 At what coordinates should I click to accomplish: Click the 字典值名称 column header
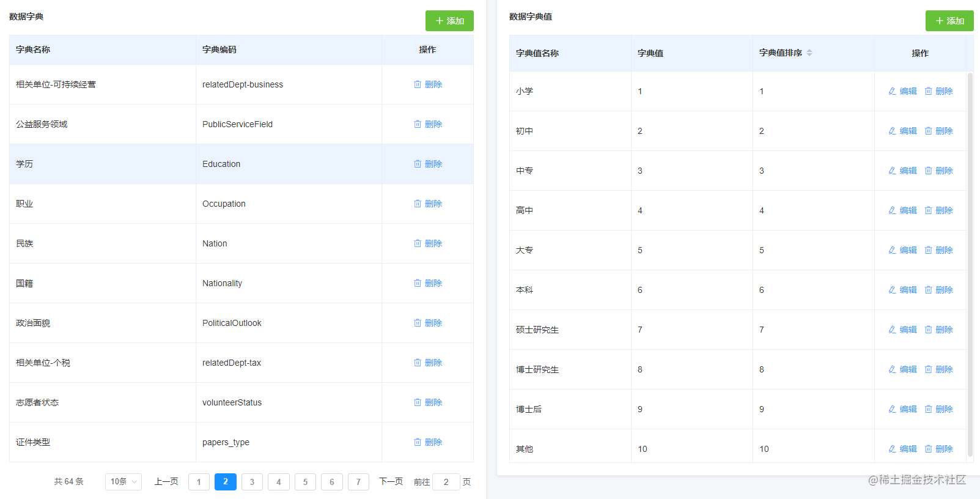pos(570,53)
